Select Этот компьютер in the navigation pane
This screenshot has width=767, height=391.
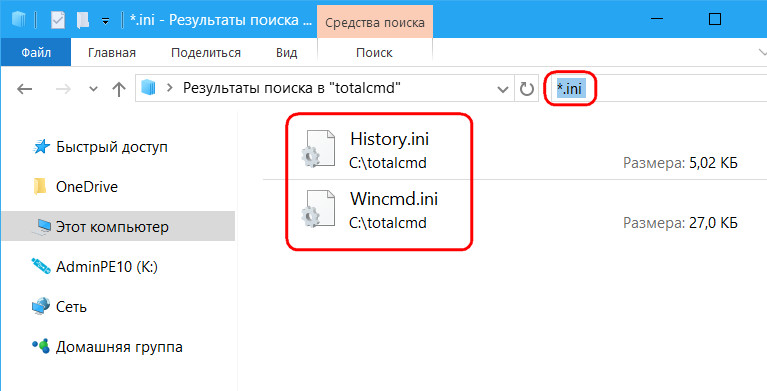tap(118, 226)
